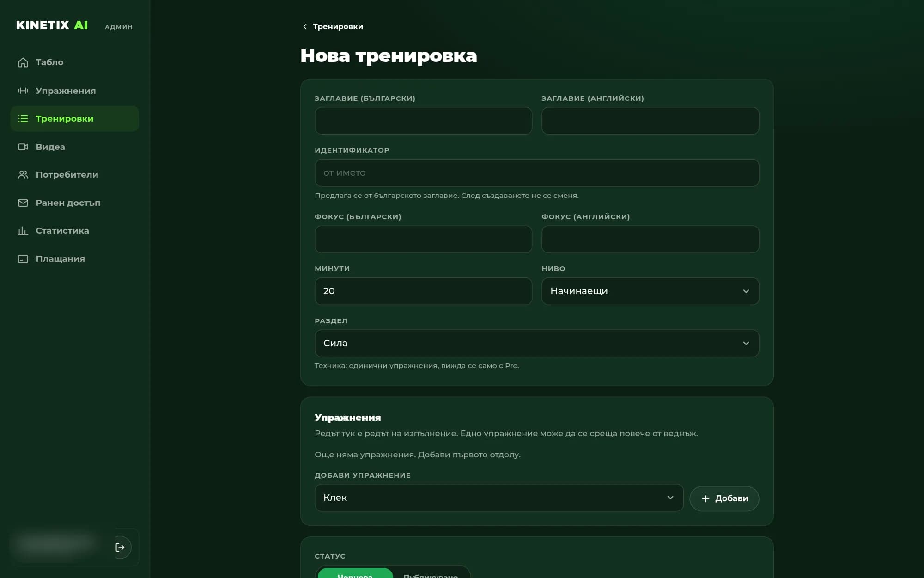
Task: Click the Плащания credit card icon
Action: click(23, 259)
